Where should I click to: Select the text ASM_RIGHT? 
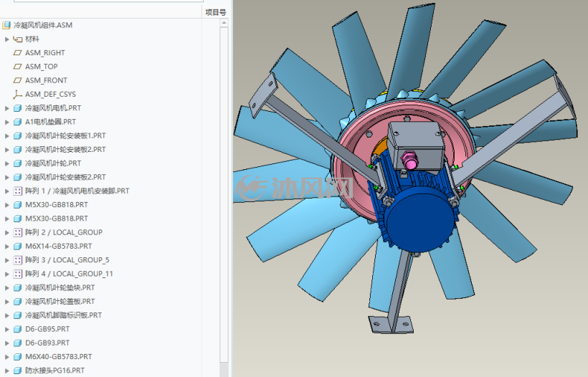click(45, 53)
